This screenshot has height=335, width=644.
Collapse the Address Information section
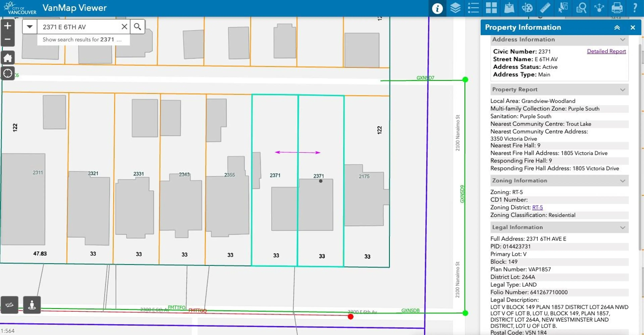(x=623, y=40)
